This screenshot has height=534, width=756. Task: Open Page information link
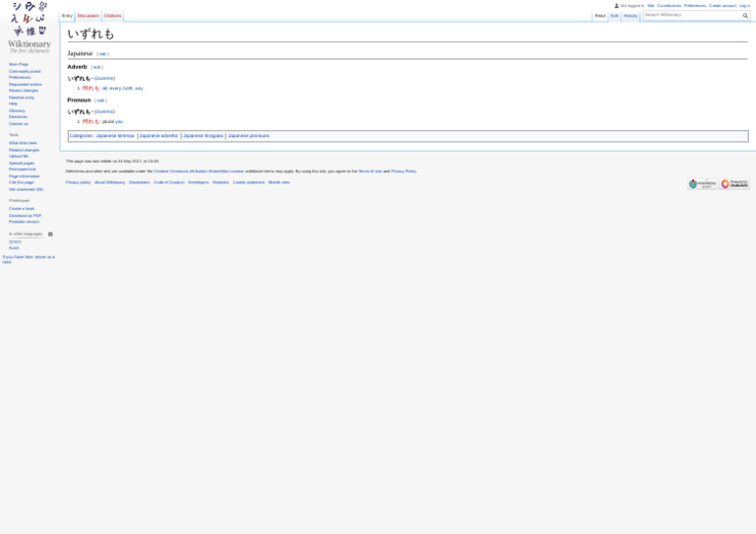(x=24, y=176)
